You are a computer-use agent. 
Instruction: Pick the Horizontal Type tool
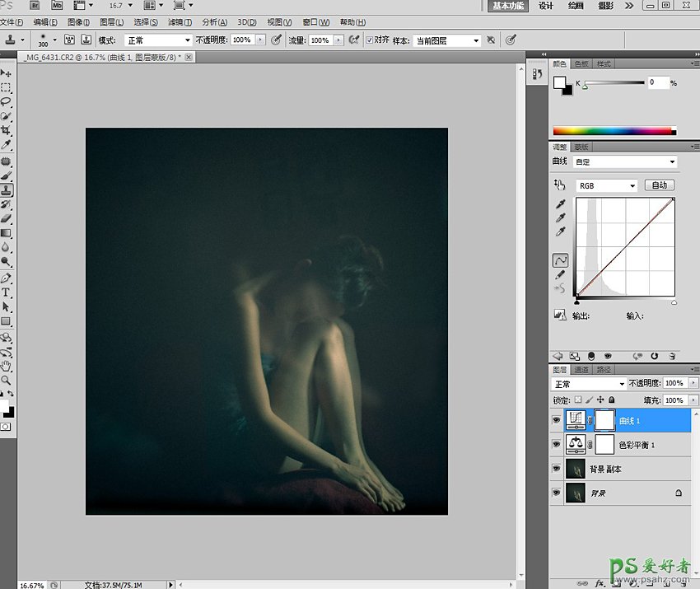click(x=6, y=292)
